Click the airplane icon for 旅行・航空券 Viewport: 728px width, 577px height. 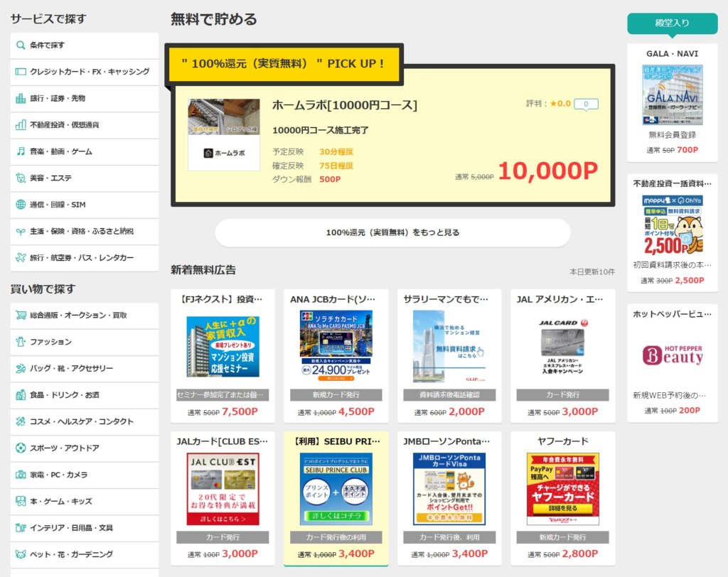click(x=21, y=258)
